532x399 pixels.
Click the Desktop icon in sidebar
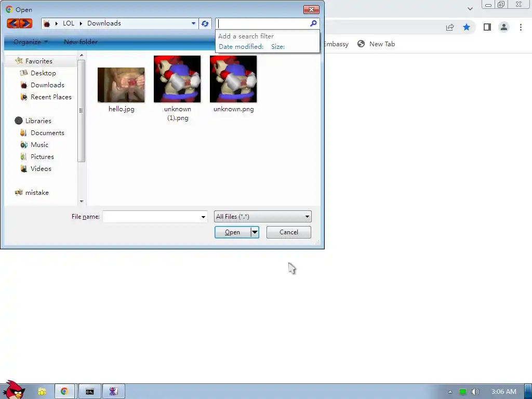click(x=23, y=73)
